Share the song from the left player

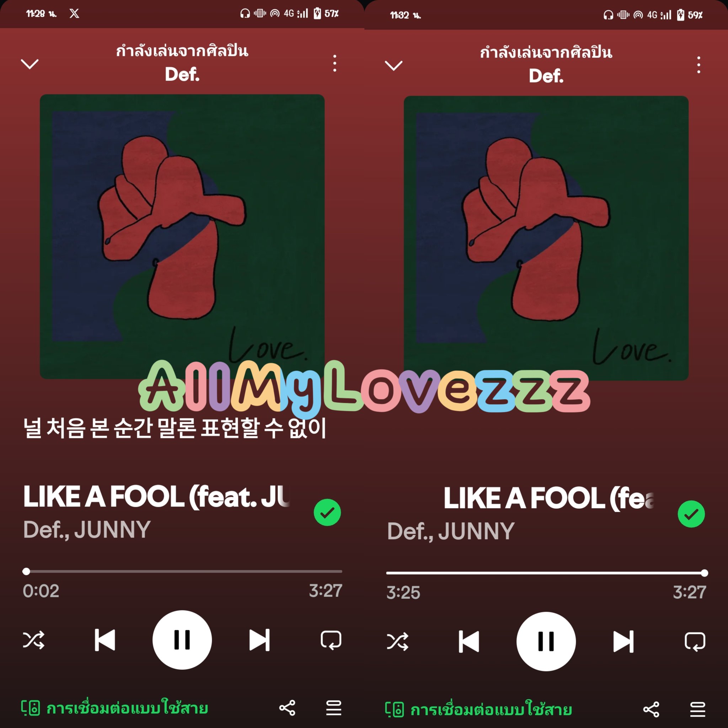[x=287, y=708]
